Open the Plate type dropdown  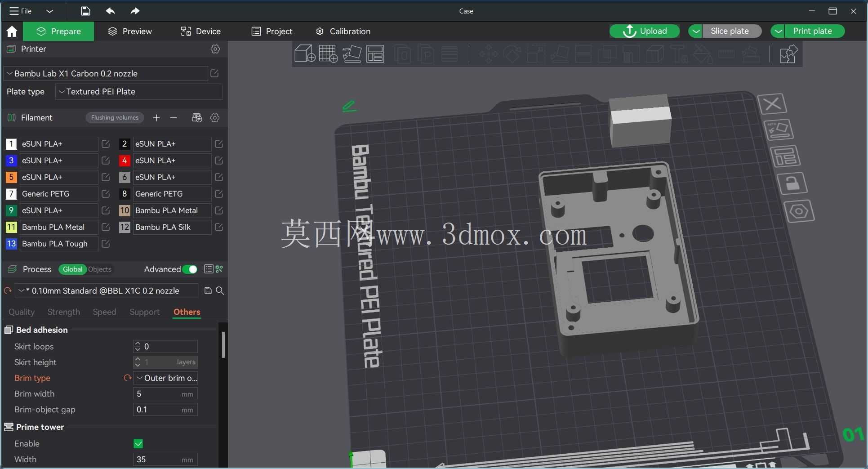[139, 92]
